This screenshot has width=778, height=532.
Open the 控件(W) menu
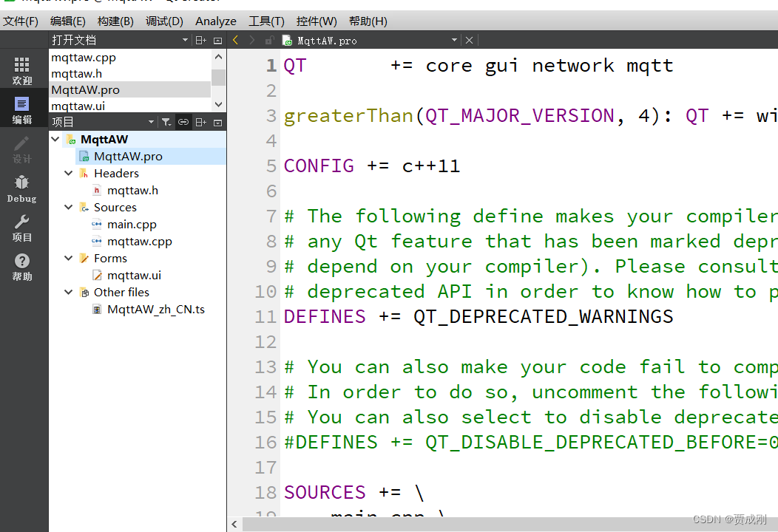tap(317, 21)
